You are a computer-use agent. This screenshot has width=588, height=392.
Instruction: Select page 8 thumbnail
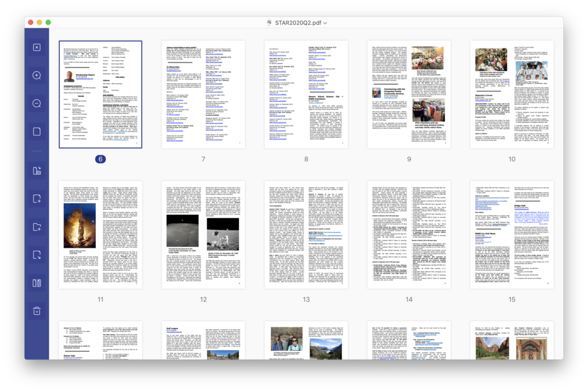point(306,94)
